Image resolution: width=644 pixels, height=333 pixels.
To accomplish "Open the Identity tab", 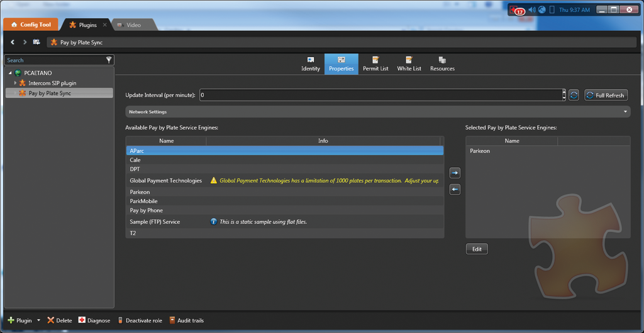I will click(311, 64).
